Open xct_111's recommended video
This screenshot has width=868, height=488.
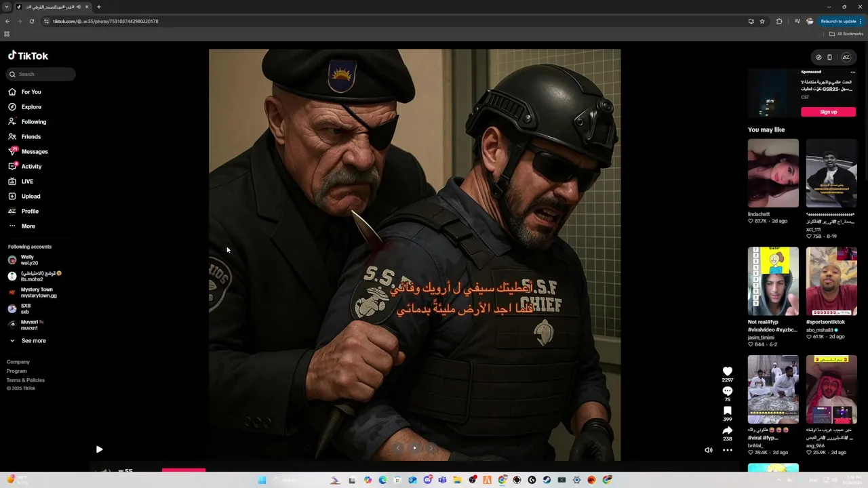pos(831,174)
